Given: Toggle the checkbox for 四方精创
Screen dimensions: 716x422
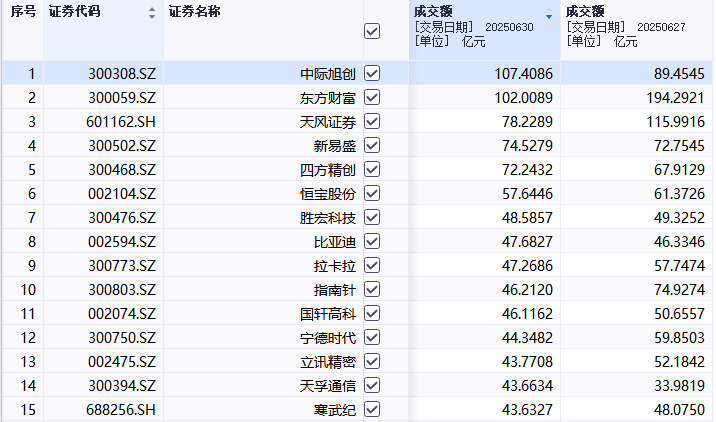Looking at the screenshot, I should tap(372, 169).
